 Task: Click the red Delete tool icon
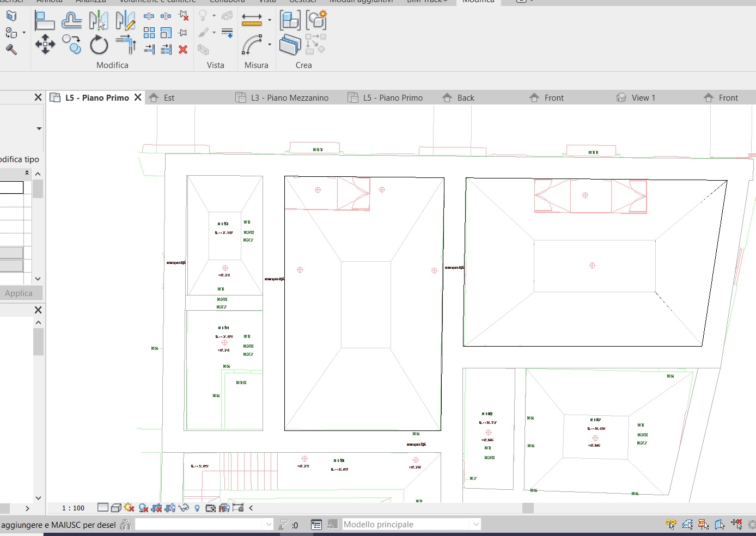(182, 49)
